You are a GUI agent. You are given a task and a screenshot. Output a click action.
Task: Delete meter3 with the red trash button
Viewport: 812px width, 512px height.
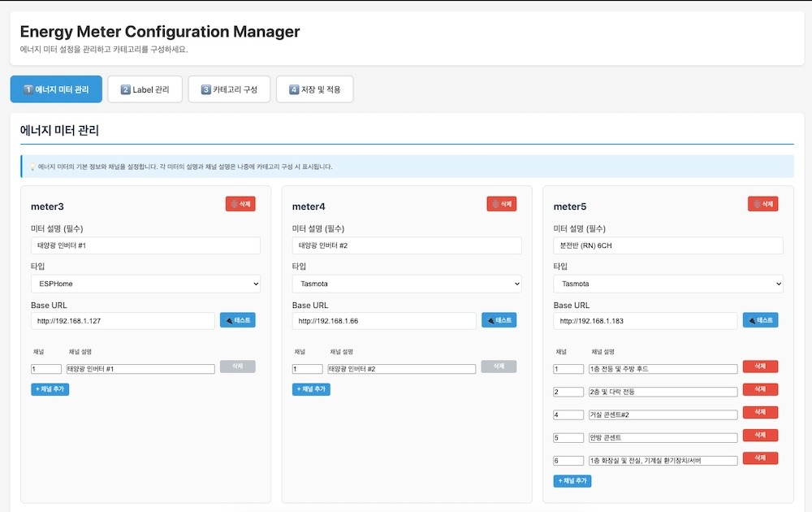point(240,204)
